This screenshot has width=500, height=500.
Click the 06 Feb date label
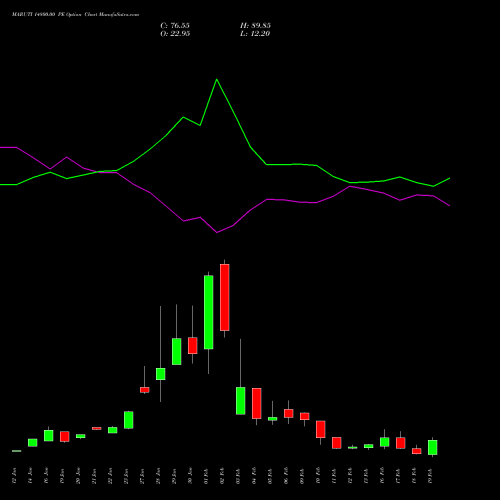[286, 476]
